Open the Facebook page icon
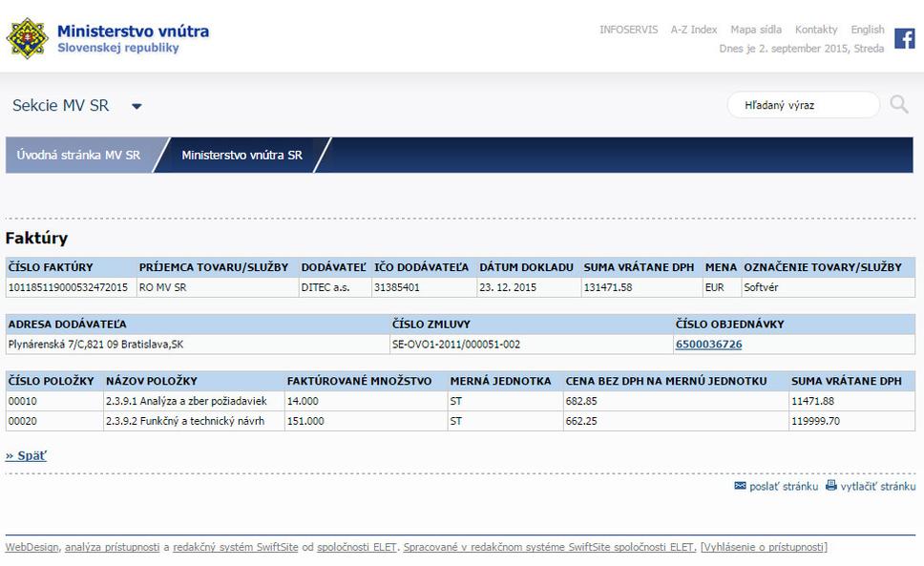Screen dimensions: 924x566 click(x=905, y=38)
